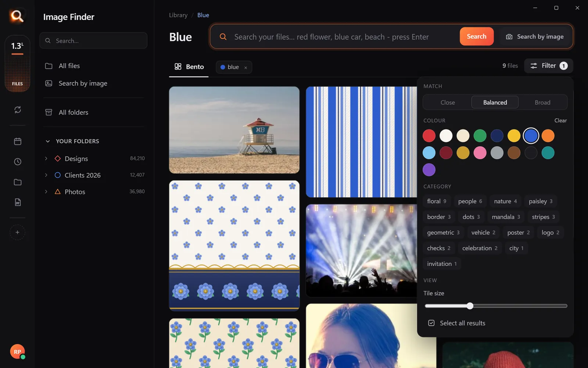Pick the purple colour swatch
The image size is (588, 368).
click(x=429, y=170)
